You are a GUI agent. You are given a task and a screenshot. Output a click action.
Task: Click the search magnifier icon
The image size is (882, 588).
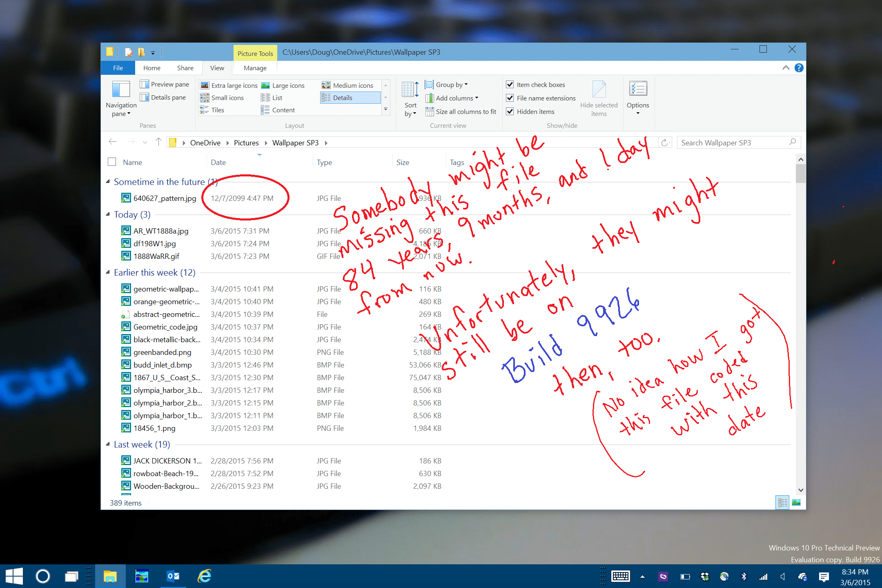(793, 142)
